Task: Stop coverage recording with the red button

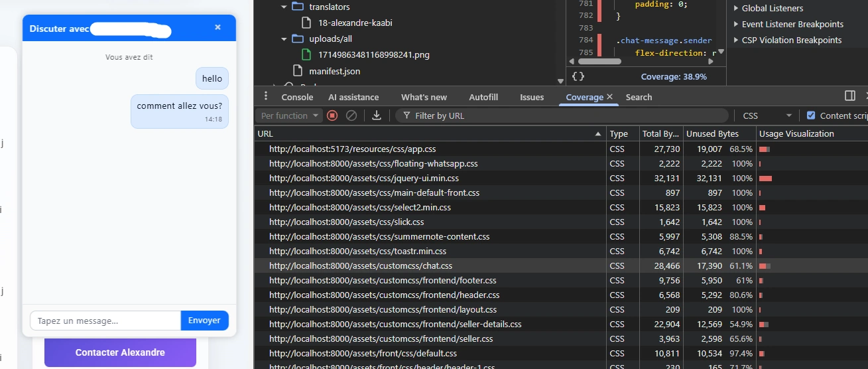Action: click(332, 115)
